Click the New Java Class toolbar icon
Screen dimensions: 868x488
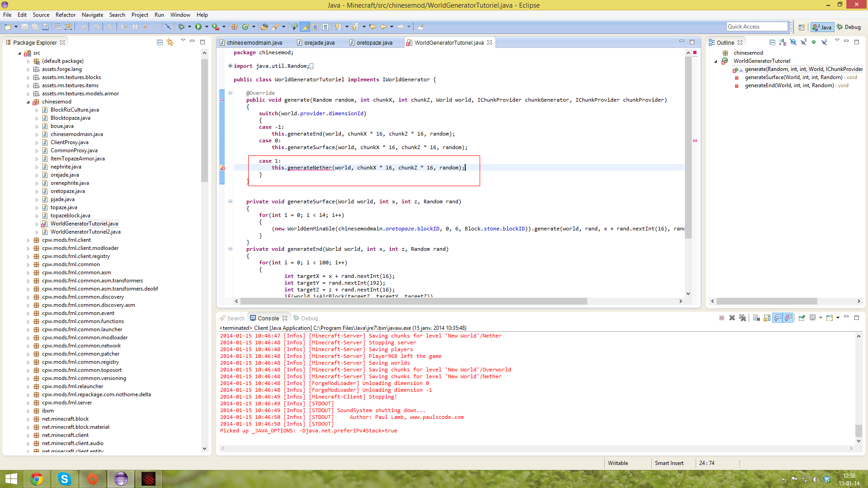point(245,27)
